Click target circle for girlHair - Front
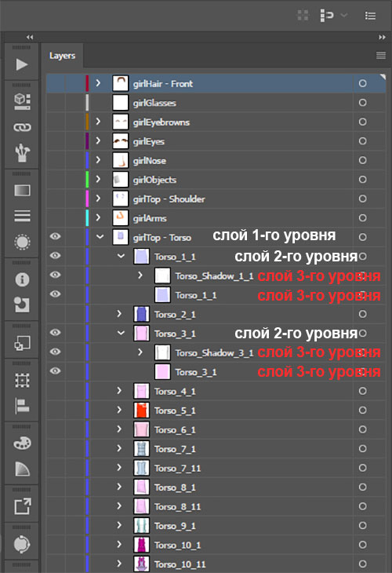The height and width of the screenshot is (573, 392). tap(362, 83)
